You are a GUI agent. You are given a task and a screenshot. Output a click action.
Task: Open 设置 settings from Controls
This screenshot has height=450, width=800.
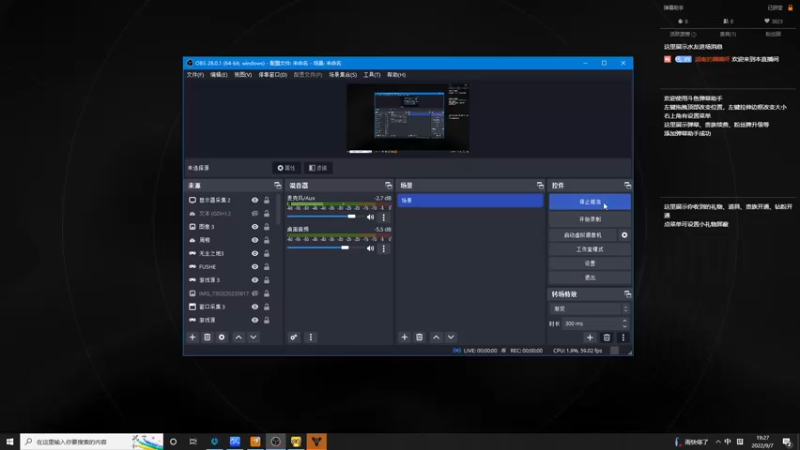(590, 263)
